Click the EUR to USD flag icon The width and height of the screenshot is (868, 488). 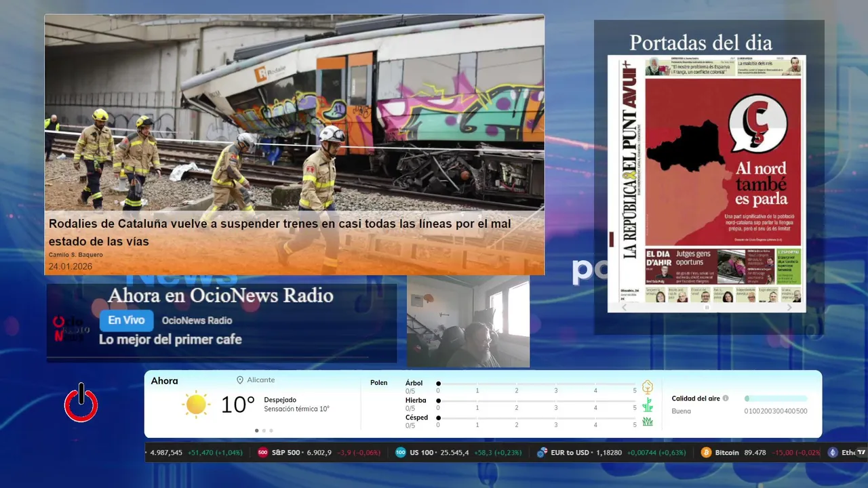click(542, 453)
